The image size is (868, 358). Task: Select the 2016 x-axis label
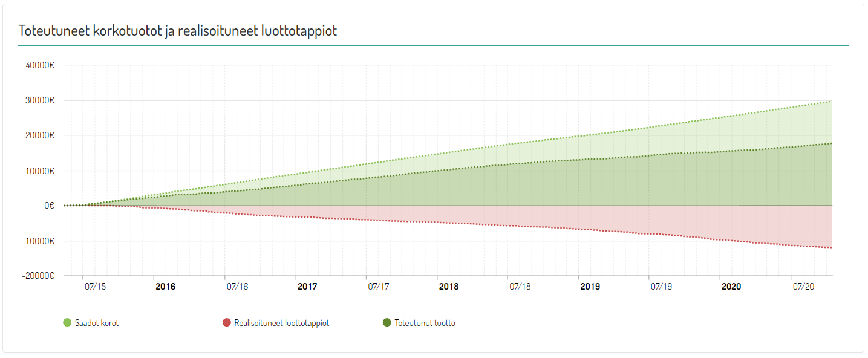point(165,287)
